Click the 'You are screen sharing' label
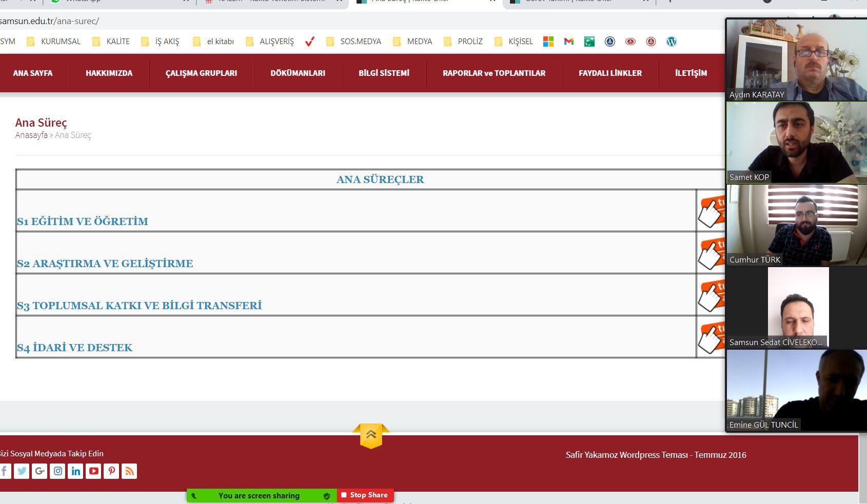 pos(259,496)
